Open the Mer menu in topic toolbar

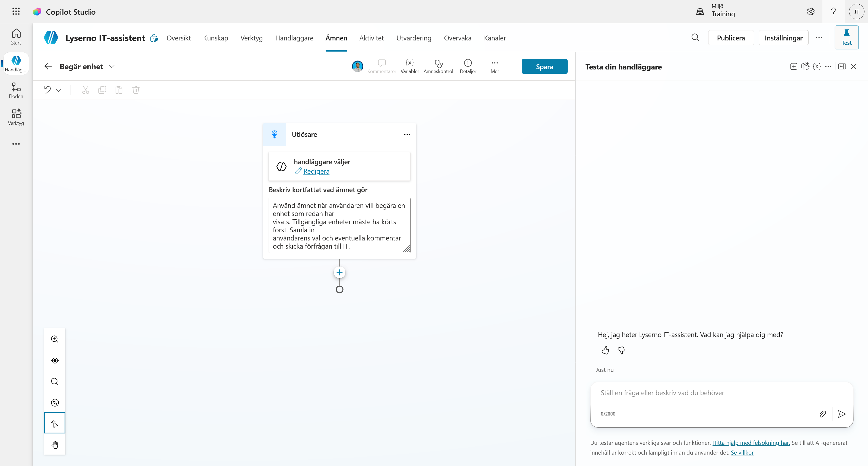click(495, 66)
